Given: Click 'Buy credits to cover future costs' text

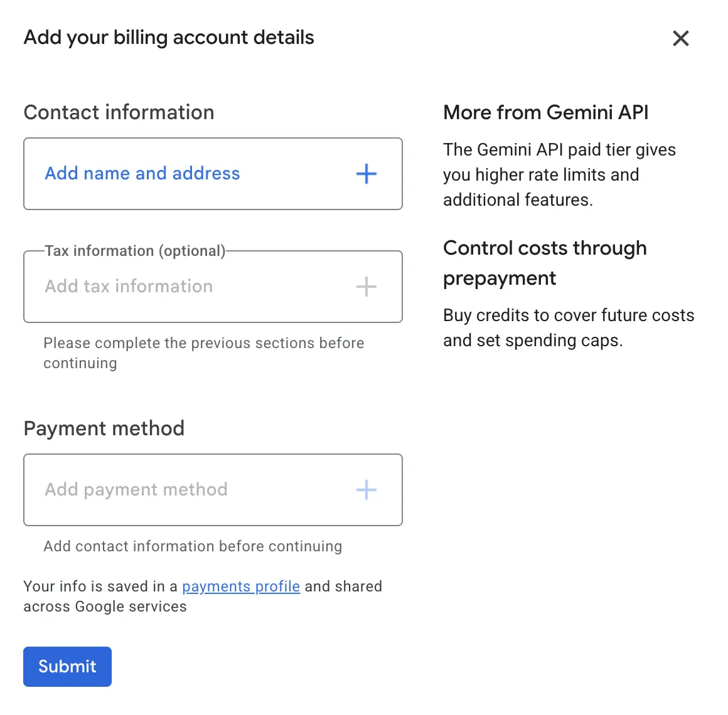Looking at the screenshot, I should click(x=569, y=327).
